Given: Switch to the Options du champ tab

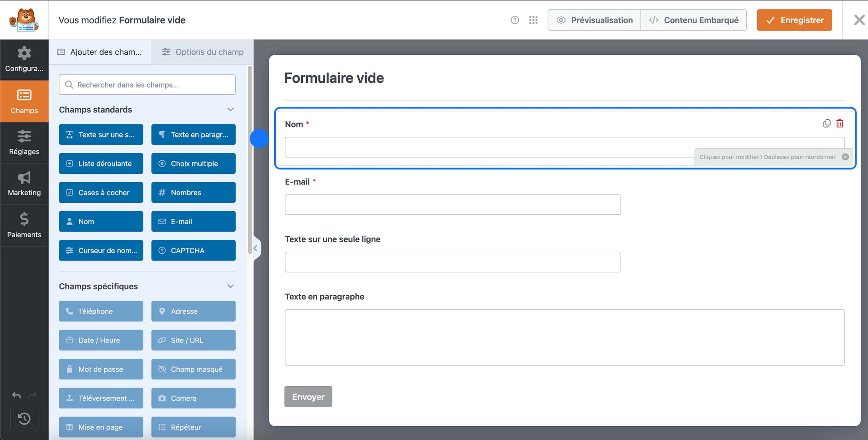Looking at the screenshot, I should 202,52.
